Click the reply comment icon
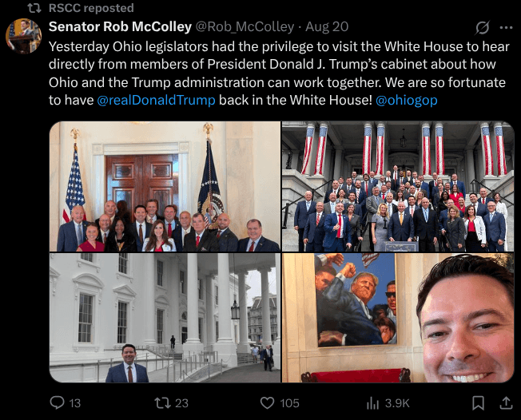This screenshot has width=521, height=420. point(58,402)
